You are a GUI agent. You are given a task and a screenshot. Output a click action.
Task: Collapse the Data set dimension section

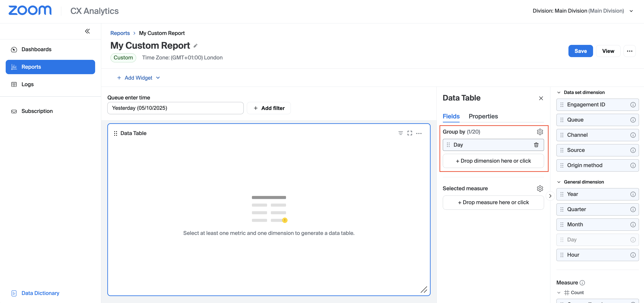[559, 93]
